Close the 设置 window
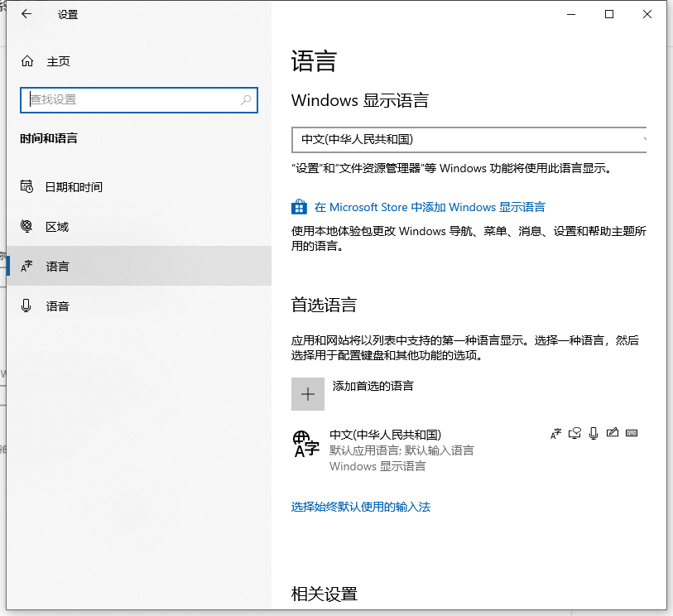This screenshot has height=616, width=673. pos(647,14)
